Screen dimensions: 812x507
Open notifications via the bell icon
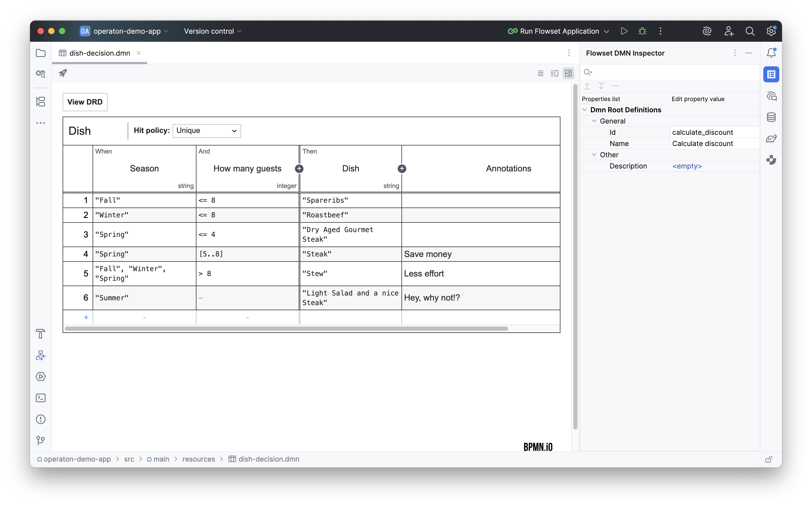[x=771, y=53]
